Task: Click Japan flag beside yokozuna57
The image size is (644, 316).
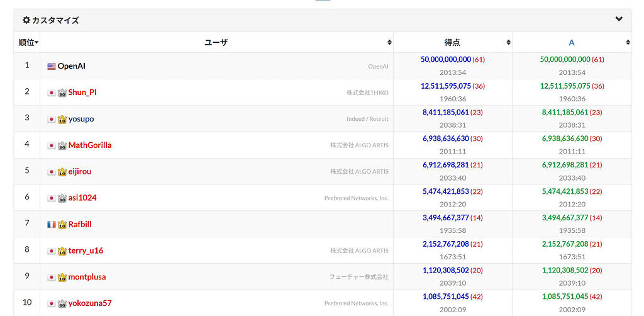Action: point(52,303)
